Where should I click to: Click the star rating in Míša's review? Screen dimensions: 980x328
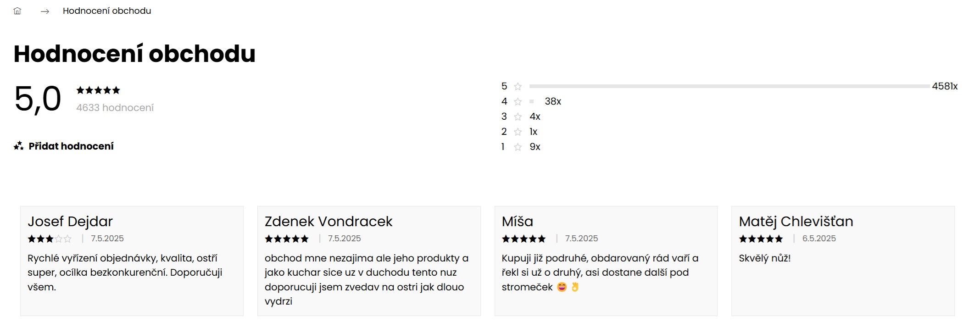(523, 239)
